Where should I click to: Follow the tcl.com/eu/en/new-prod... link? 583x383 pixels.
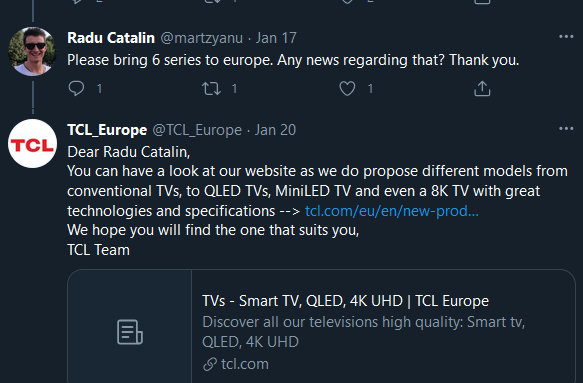point(392,211)
